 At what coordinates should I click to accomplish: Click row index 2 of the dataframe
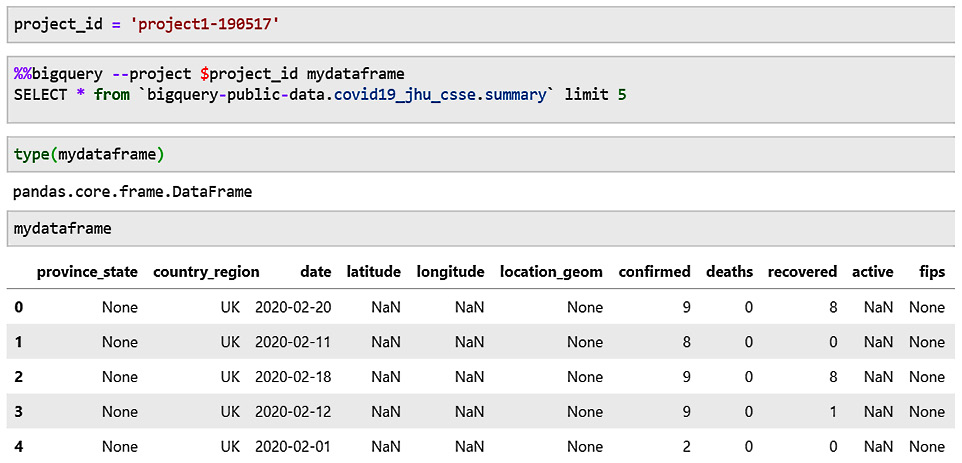[18, 377]
